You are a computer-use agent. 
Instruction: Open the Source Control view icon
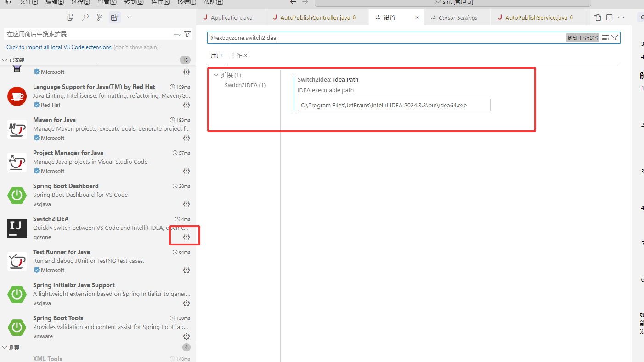click(x=100, y=17)
